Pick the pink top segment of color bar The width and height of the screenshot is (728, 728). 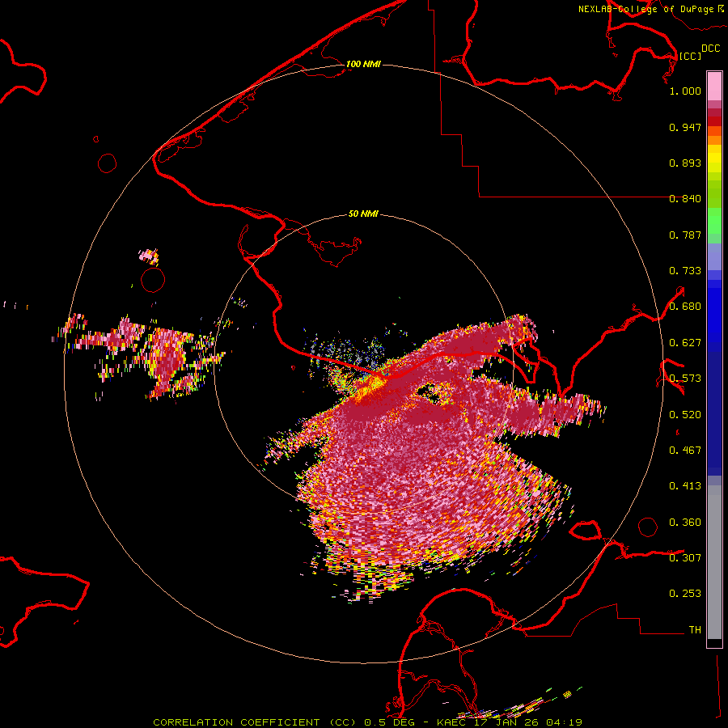point(714,86)
